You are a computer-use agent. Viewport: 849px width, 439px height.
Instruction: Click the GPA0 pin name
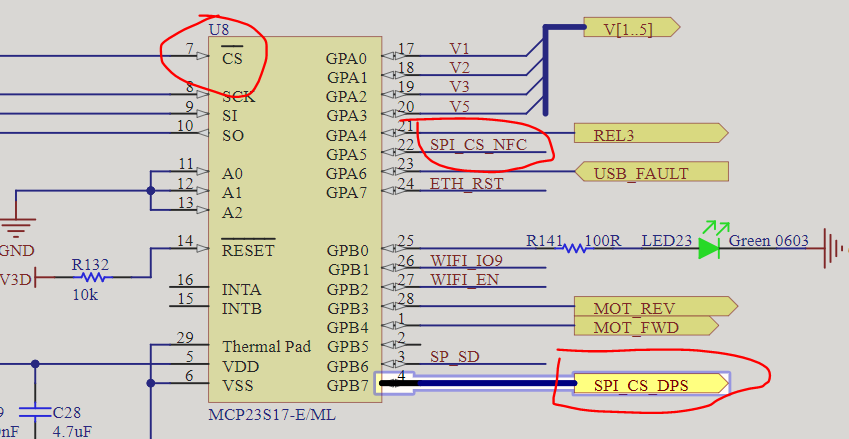point(347,58)
